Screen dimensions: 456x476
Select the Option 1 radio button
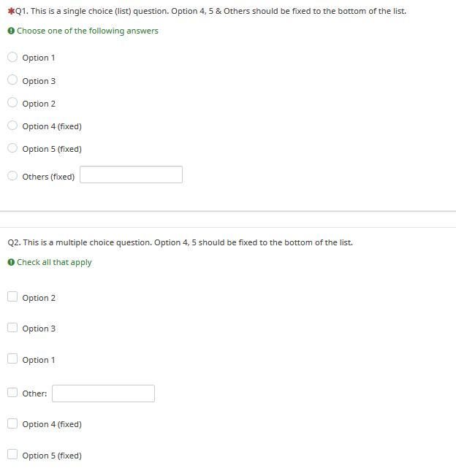(13, 58)
